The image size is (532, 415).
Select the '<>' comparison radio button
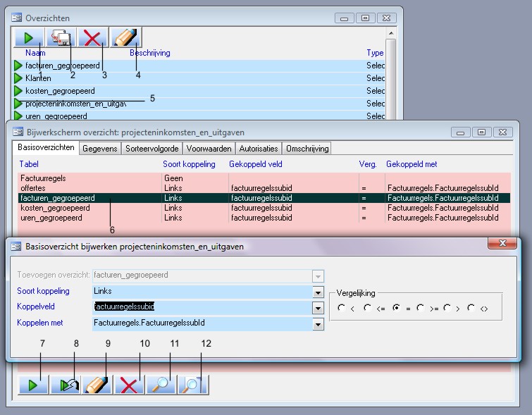471,308
